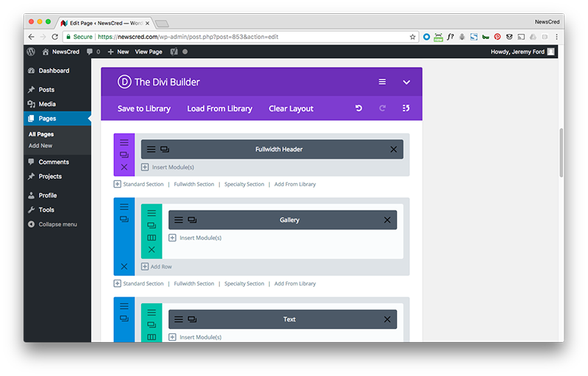Click Load From Library

point(219,108)
